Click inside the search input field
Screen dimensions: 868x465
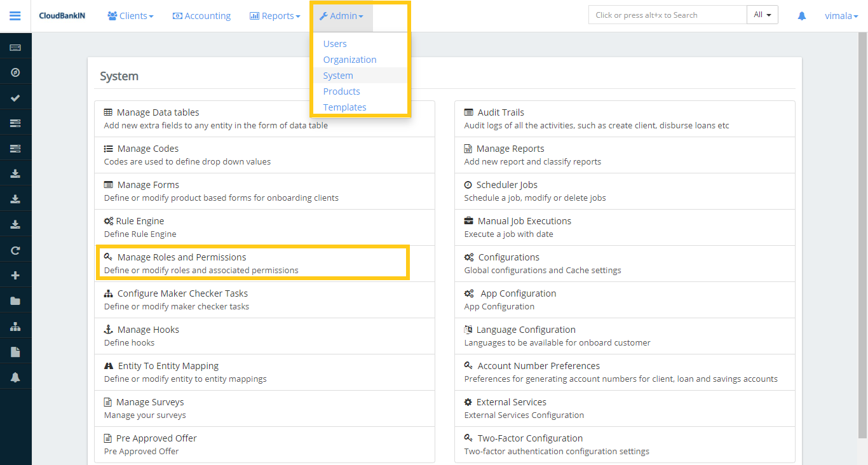667,14
